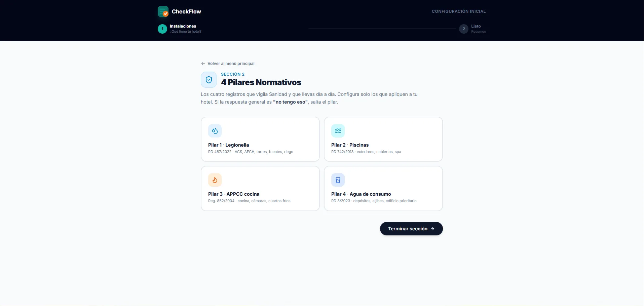Finish with the Terminar sección button
644x306 pixels.
[x=411, y=229]
